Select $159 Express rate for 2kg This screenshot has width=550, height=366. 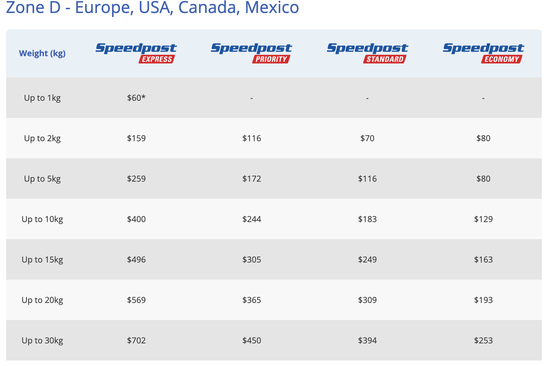136,138
